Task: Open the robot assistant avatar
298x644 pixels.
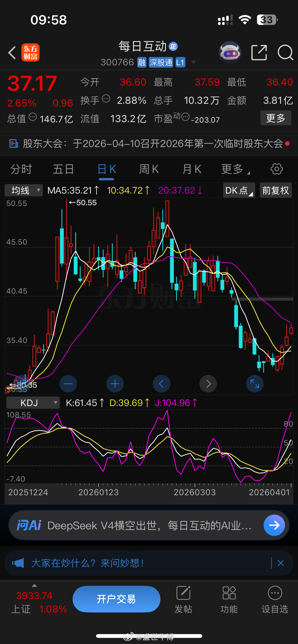Action: [x=230, y=52]
